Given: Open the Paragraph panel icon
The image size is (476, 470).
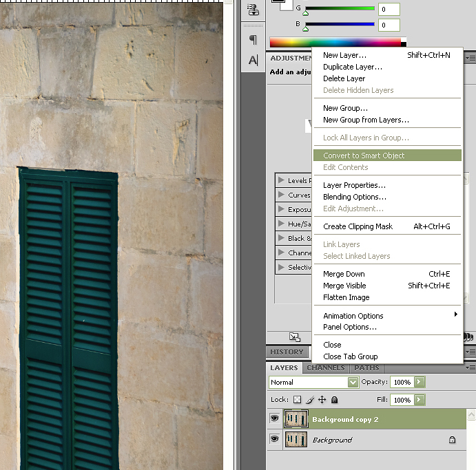Looking at the screenshot, I should click(x=253, y=40).
